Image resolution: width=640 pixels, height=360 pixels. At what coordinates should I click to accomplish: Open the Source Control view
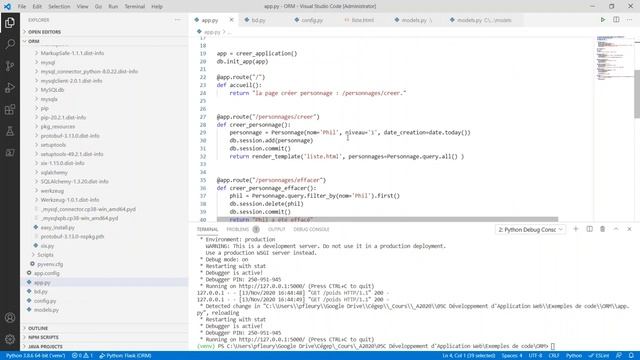point(10,66)
